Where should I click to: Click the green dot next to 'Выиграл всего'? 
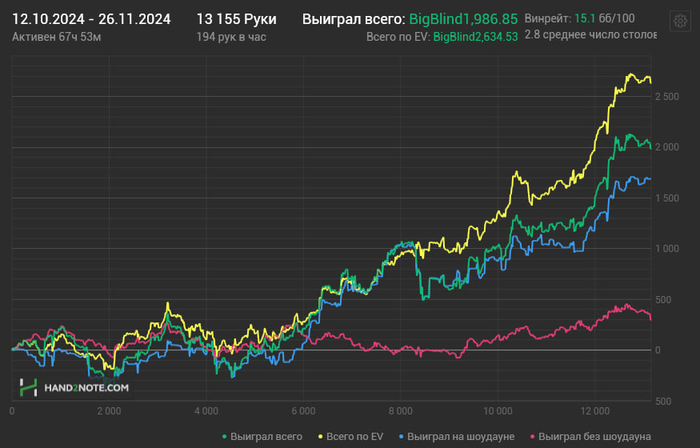(x=225, y=437)
